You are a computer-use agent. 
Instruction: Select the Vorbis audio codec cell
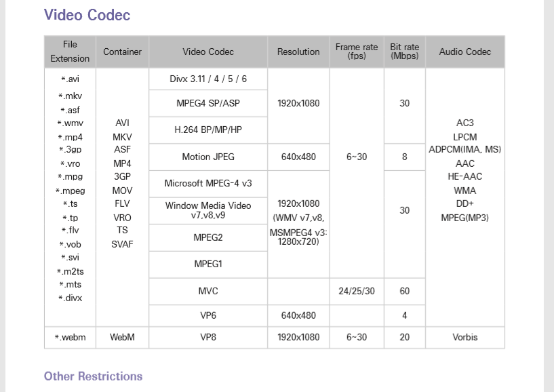[465, 337]
